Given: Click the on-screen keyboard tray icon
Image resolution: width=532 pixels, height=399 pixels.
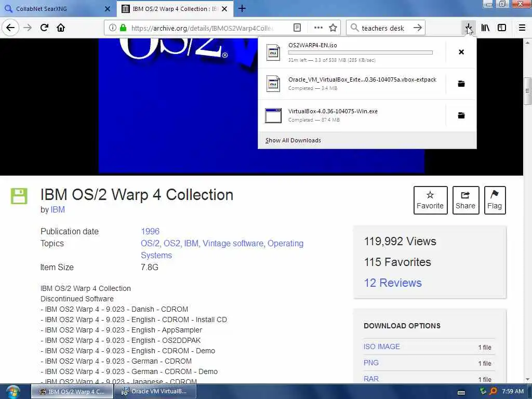Looking at the screenshot, I should pos(461,393).
